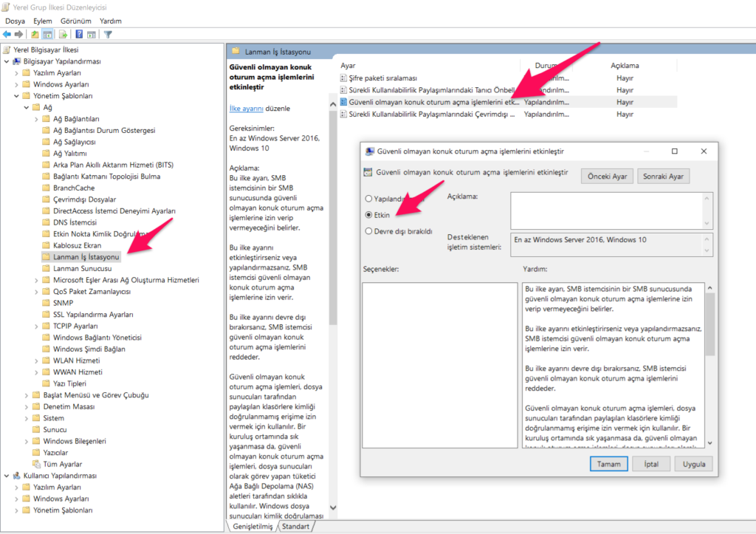
Task: Click the Up One Level folder icon
Action: tap(35, 34)
